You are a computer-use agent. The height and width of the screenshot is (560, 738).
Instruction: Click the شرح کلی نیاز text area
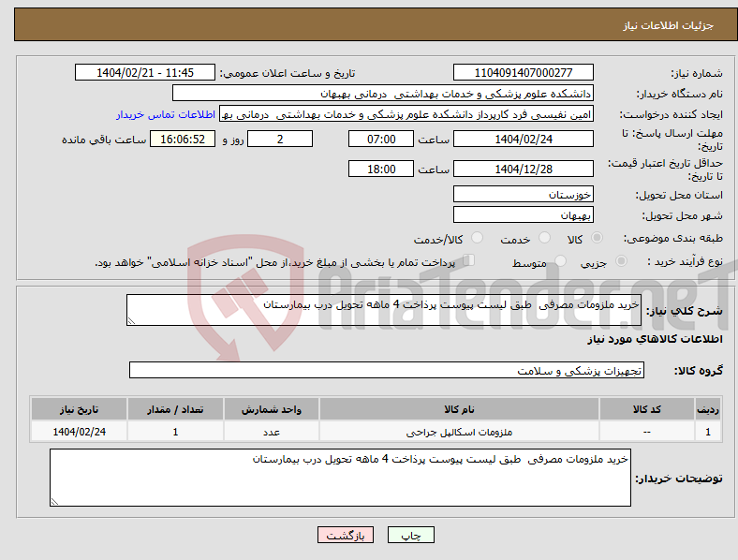(384, 310)
